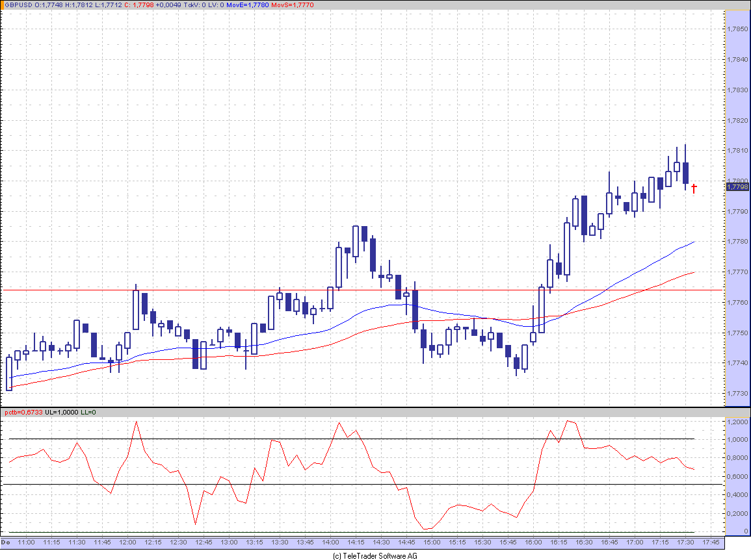Click the 11:00 time axis label
This screenshot has width=751, height=560.
coord(26,542)
